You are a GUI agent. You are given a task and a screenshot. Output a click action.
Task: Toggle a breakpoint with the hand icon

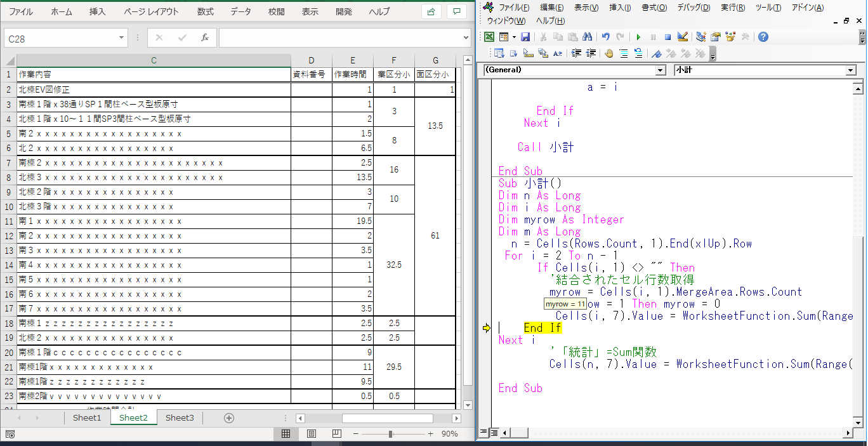click(609, 53)
